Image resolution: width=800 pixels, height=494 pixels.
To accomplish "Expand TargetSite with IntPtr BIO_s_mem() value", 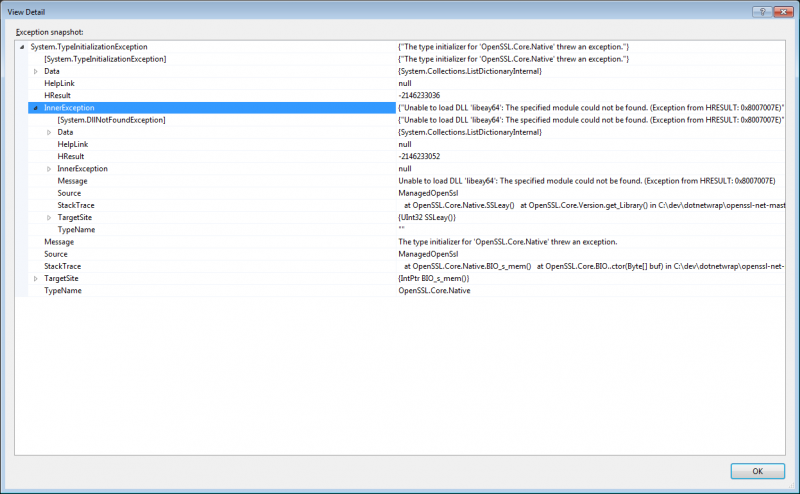I will pos(36,278).
